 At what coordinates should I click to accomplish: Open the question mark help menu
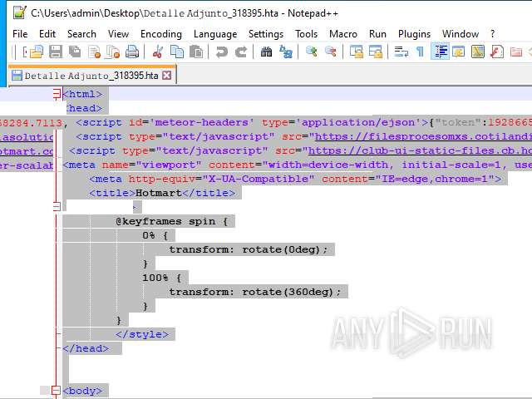pos(492,34)
